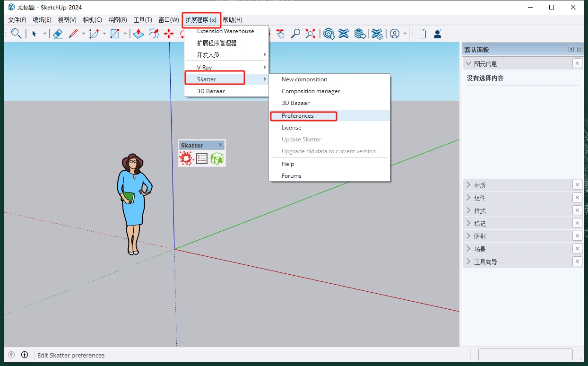Screen dimensions: 588x366
Task: Pick the Eraser tool
Action: pos(58,34)
